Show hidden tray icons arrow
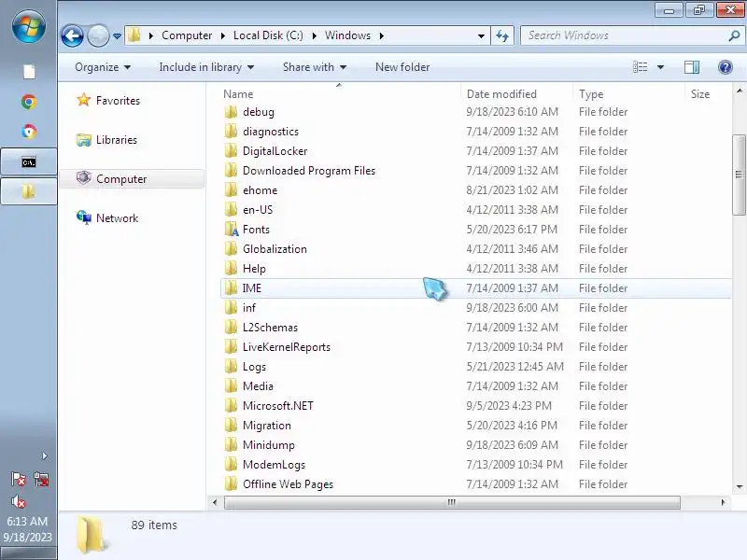747x560 pixels. (x=44, y=455)
